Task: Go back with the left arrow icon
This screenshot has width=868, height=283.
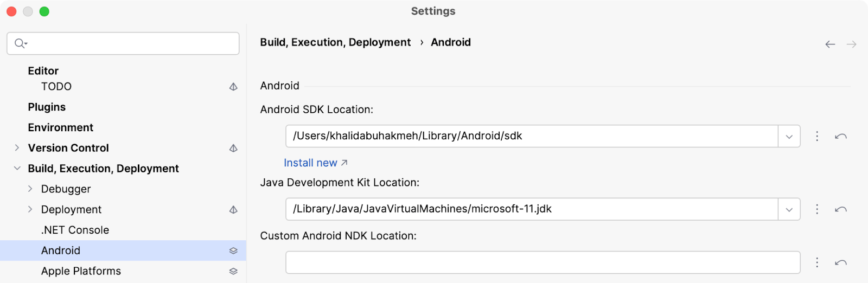Action: tap(830, 44)
